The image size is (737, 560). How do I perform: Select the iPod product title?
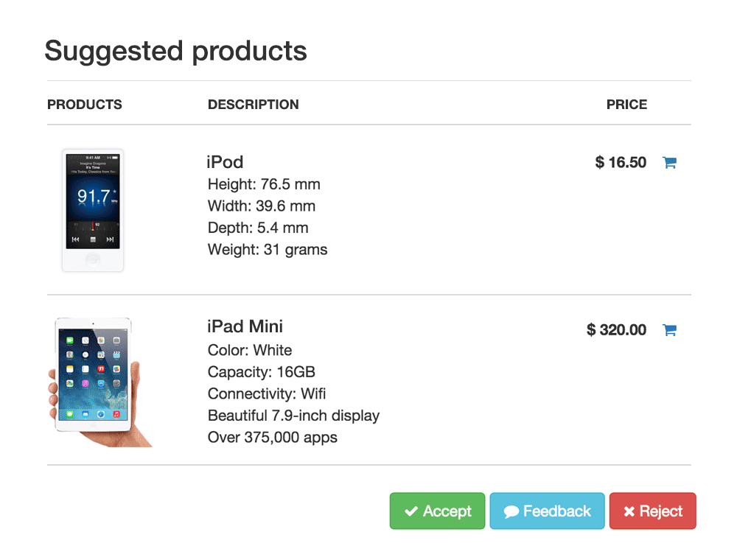coord(225,162)
